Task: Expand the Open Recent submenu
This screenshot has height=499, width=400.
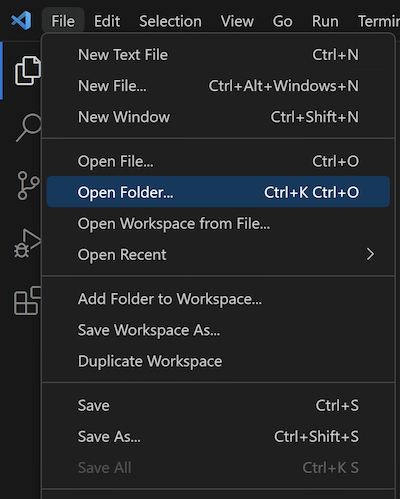Action: click(218, 255)
